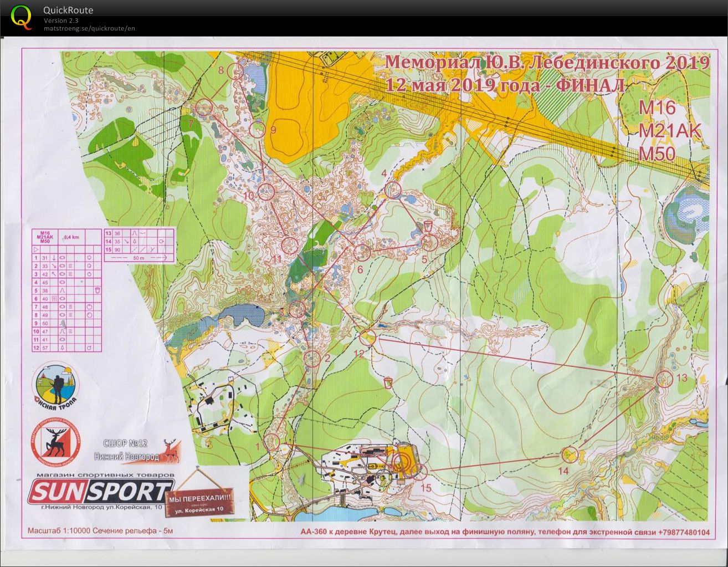Select control circle 7 on the map
The height and width of the screenshot is (567, 728).
click(x=204, y=107)
